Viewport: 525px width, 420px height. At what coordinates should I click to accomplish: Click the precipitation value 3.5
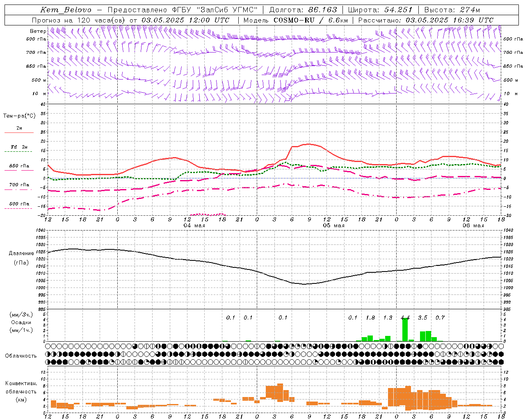[422, 318]
